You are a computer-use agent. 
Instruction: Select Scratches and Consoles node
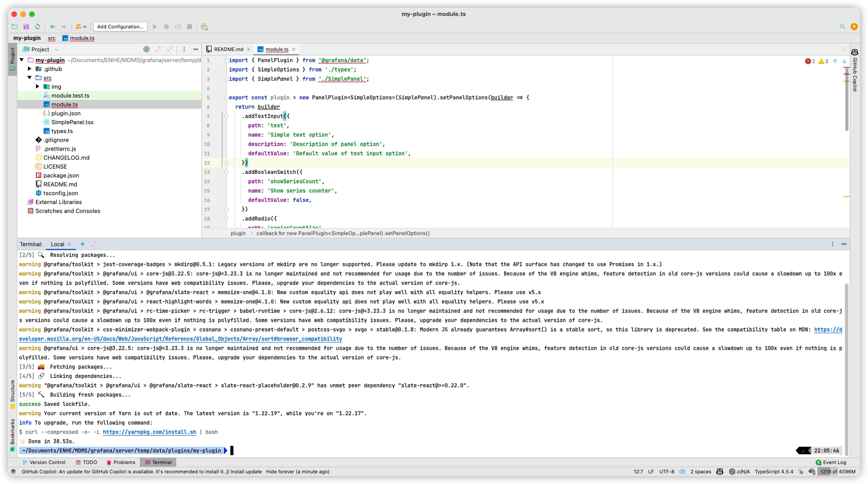[67, 211]
